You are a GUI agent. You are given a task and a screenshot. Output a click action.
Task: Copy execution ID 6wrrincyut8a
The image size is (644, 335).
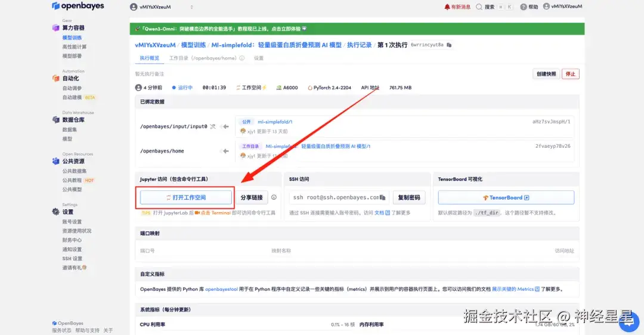pos(449,45)
